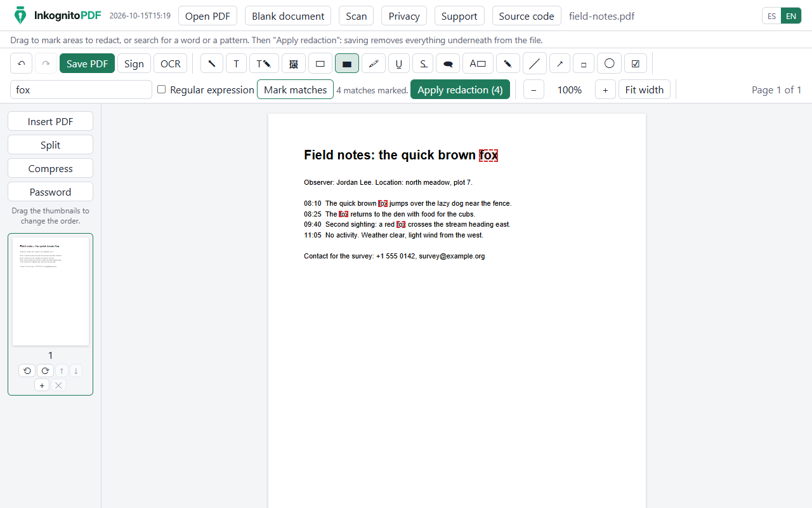Select the plain T add-text tool
Image resolution: width=812 pixels, height=508 pixels.
pyautogui.click(x=236, y=63)
